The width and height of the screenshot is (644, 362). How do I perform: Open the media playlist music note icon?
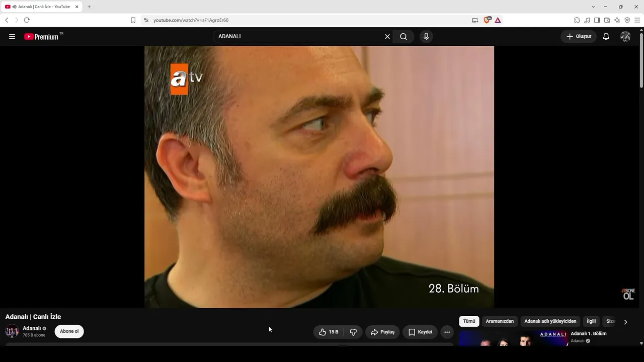point(587,20)
